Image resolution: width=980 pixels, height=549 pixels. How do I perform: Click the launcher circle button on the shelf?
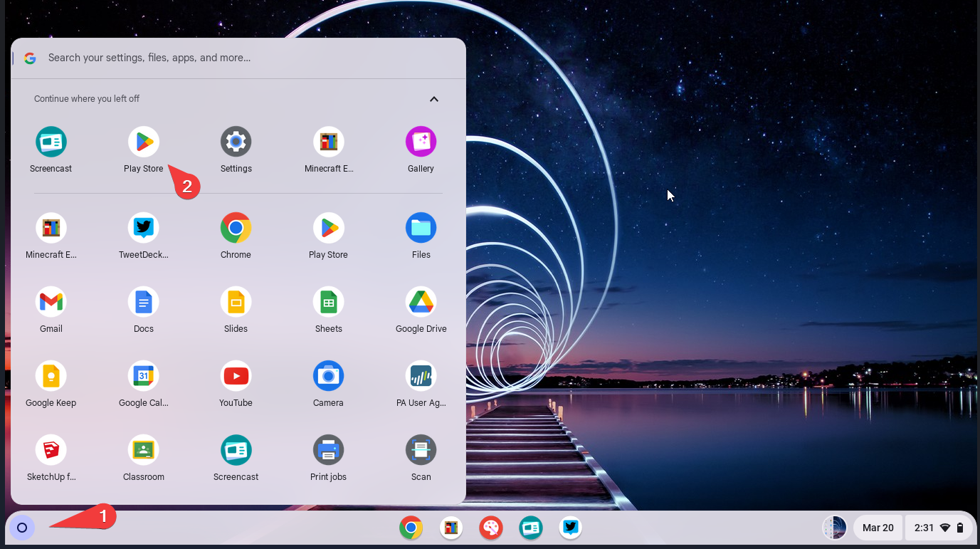21,528
